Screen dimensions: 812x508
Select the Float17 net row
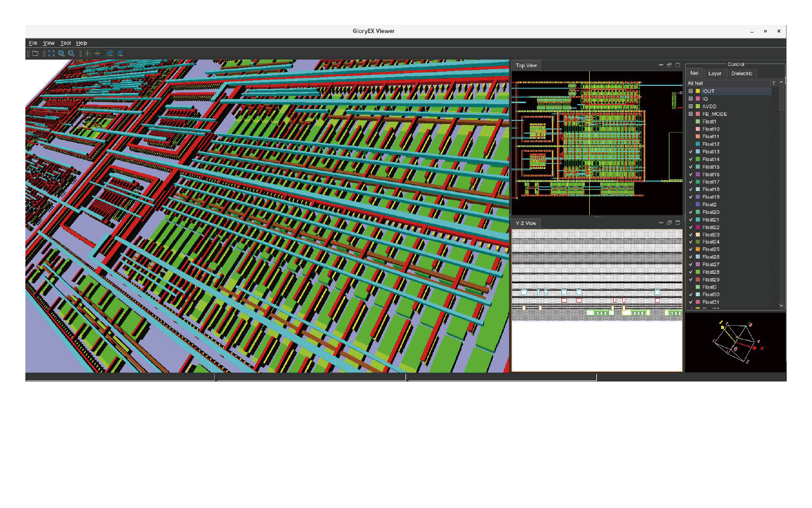click(729, 182)
